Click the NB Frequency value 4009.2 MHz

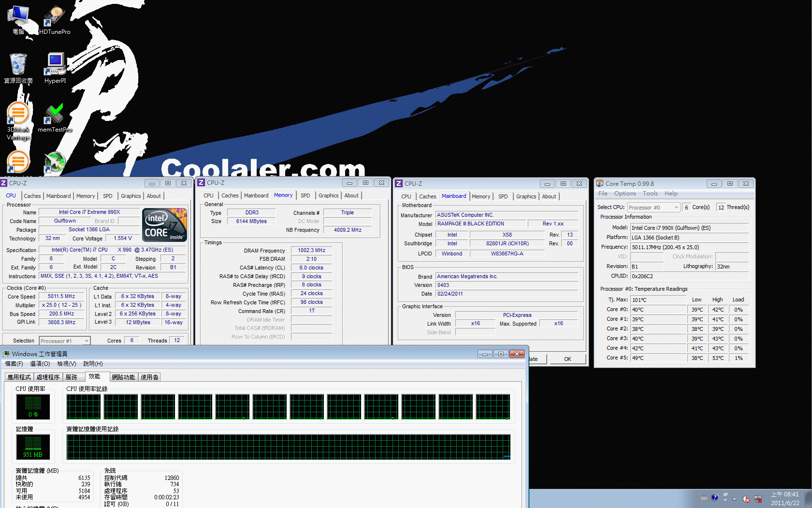coord(348,230)
